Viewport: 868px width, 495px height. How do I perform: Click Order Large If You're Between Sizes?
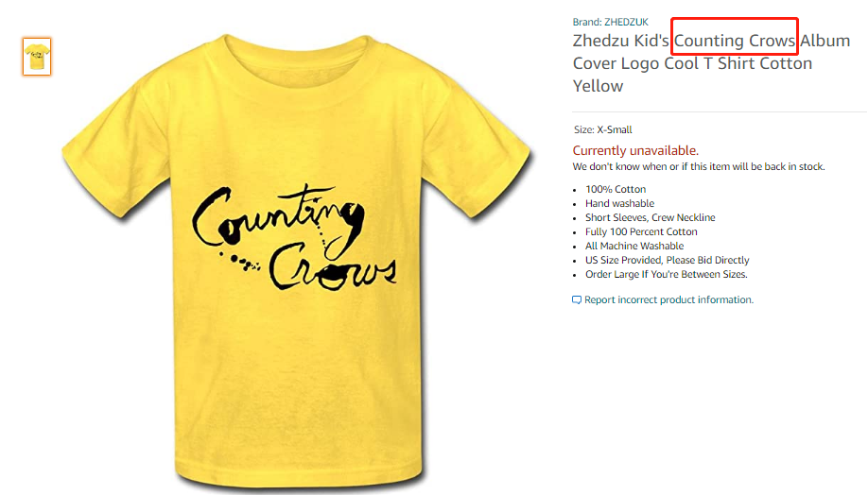pyautogui.click(x=667, y=274)
